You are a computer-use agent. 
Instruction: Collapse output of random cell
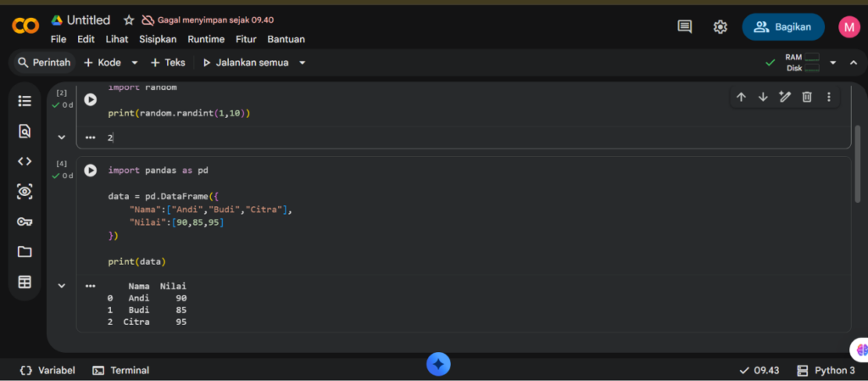[61, 137]
